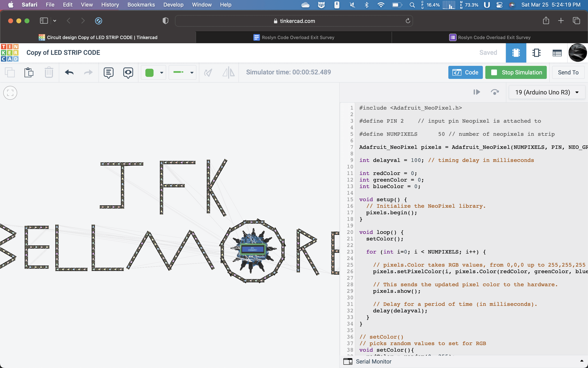Open the wire type dropdown arrow
The width and height of the screenshot is (588, 368).
pyautogui.click(x=192, y=72)
